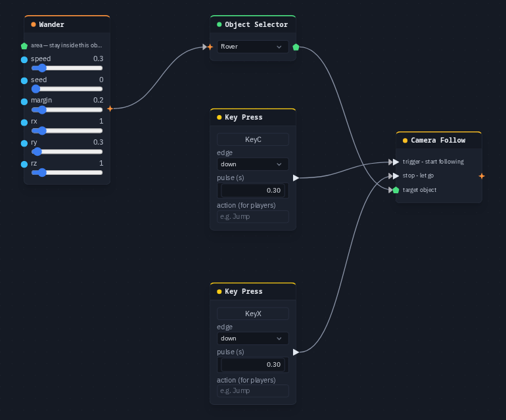
Task: Click the pulse field in KeyC node
Action: click(x=253, y=191)
